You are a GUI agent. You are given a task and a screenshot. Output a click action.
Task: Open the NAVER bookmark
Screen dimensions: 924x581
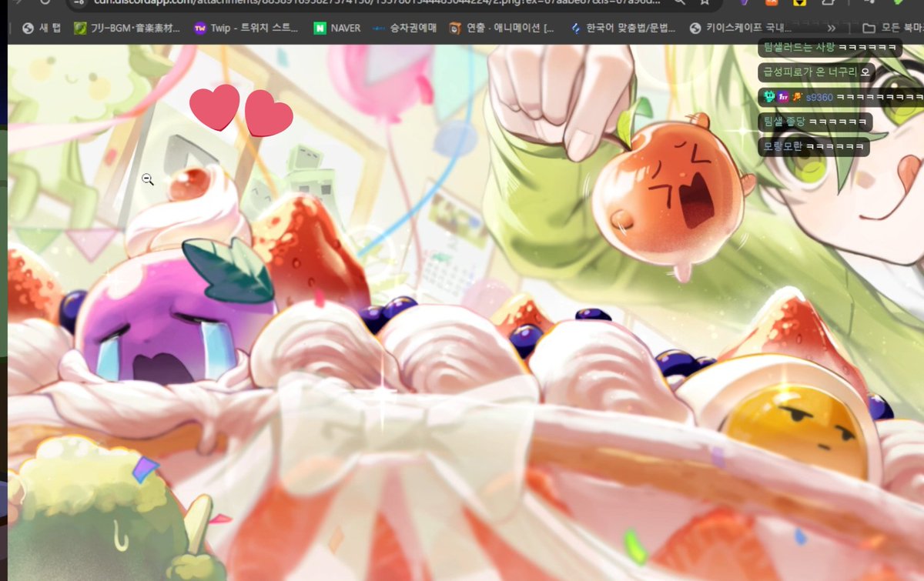[336, 28]
